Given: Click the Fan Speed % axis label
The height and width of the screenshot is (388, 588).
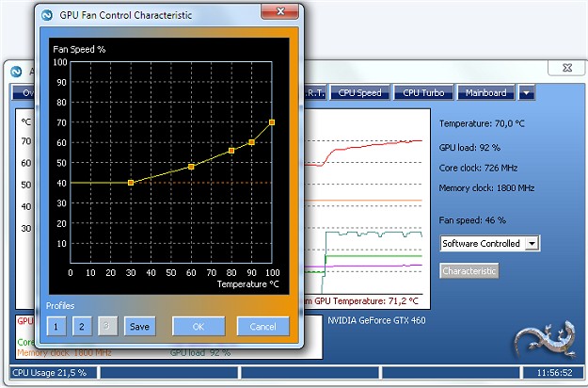Looking at the screenshot, I should coord(79,50).
